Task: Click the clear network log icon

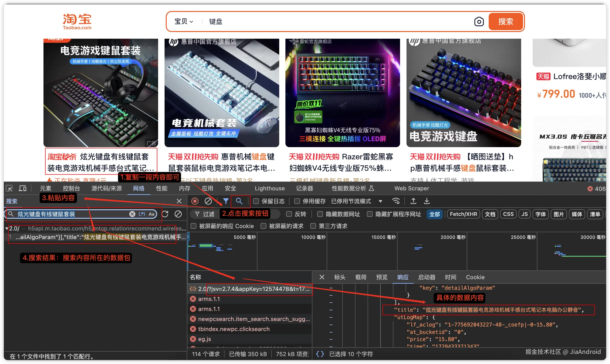Action: tap(208, 201)
